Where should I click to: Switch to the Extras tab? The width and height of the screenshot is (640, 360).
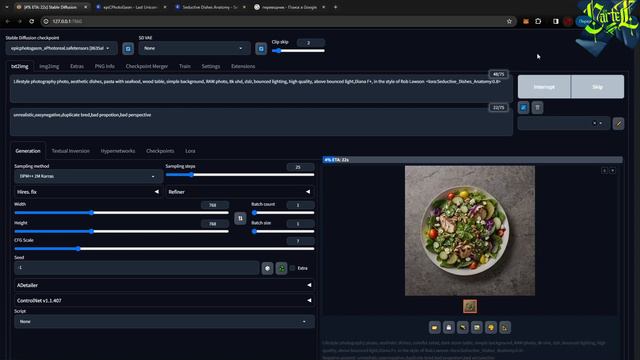point(77,66)
